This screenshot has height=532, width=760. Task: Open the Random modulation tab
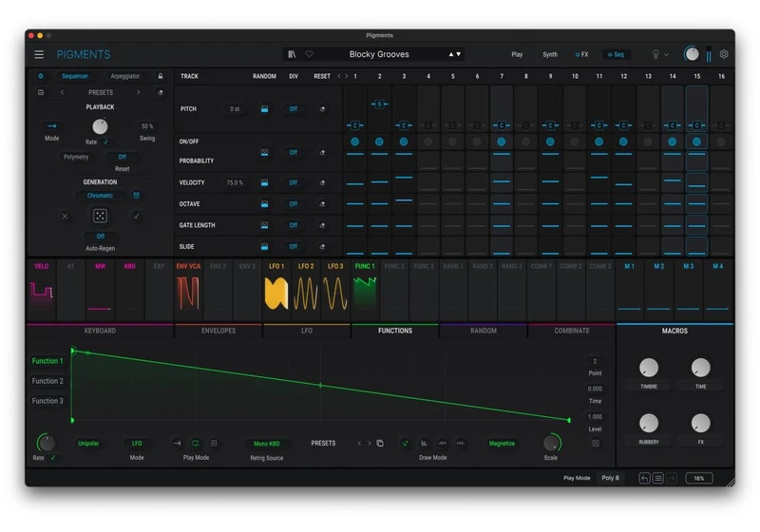click(484, 331)
